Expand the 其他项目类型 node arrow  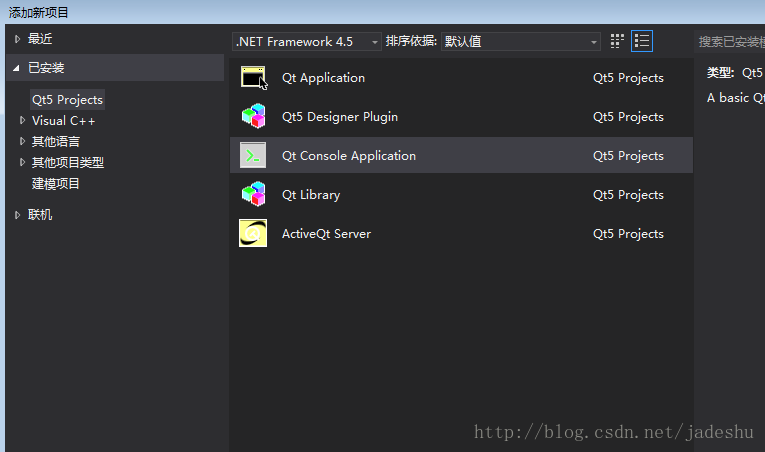pos(22,162)
